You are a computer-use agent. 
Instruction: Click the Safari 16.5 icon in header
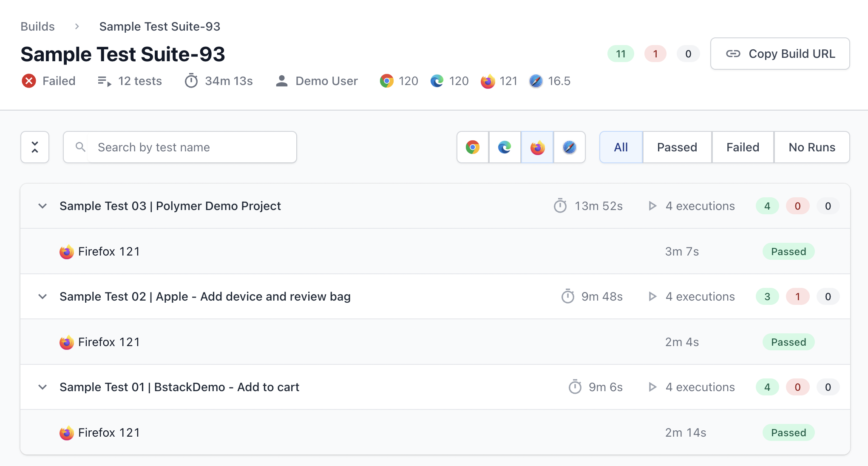tap(536, 81)
